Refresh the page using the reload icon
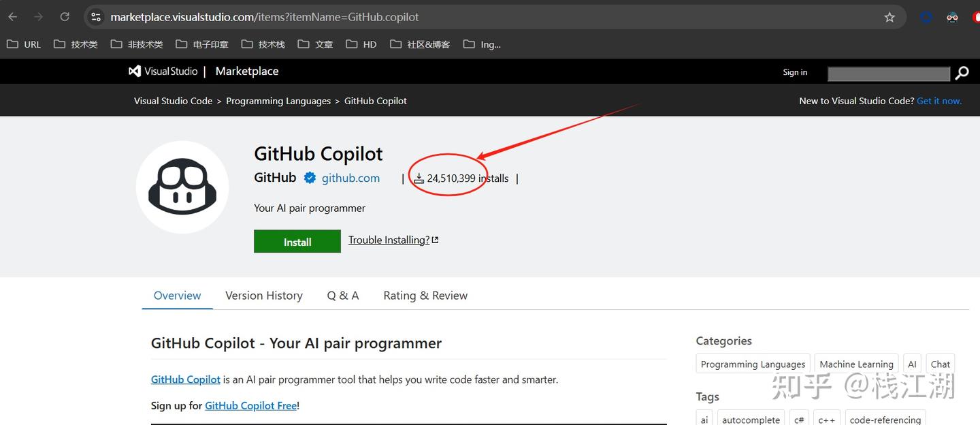 tap(65, 17)
